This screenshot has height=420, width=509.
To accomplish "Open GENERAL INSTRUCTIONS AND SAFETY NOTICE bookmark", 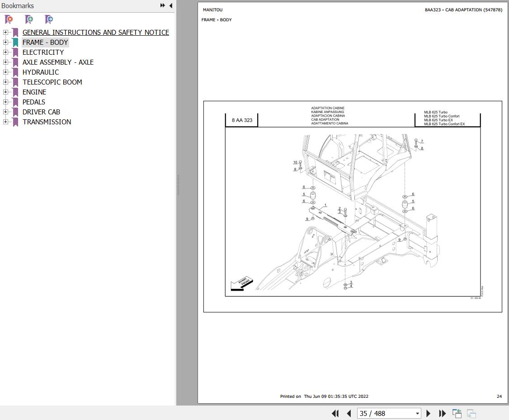I will (96, 33).
